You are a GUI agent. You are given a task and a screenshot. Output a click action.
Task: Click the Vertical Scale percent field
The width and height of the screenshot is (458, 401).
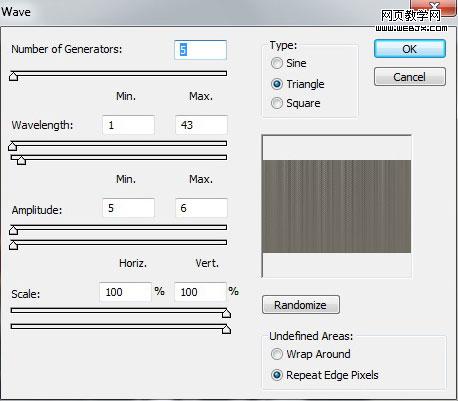pyautogui.click(x=200, y=292)
